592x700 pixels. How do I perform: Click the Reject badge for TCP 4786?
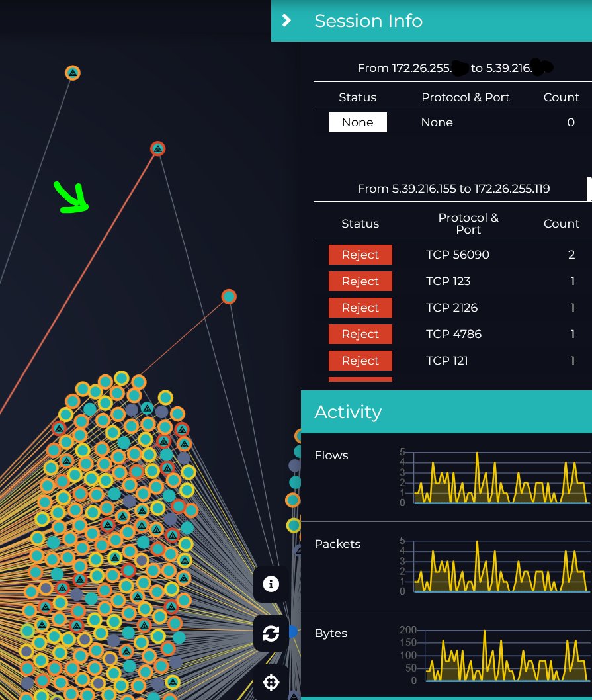(x=360, y=334)
